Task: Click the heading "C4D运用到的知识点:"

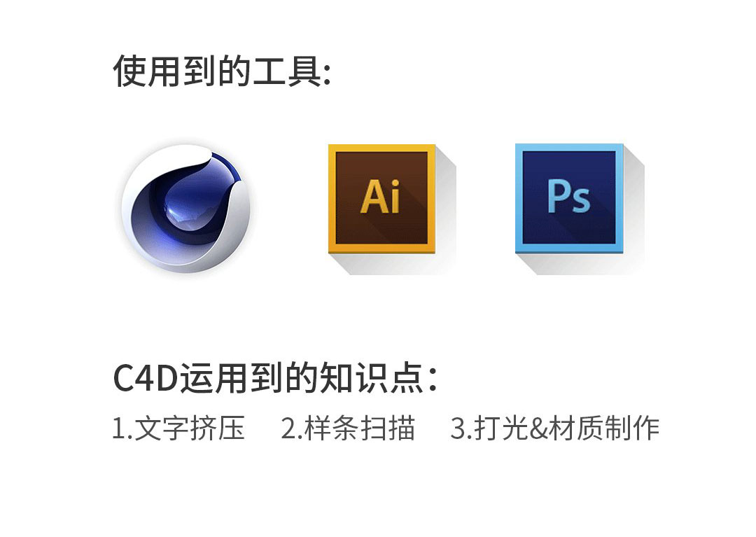Action: 276,378
